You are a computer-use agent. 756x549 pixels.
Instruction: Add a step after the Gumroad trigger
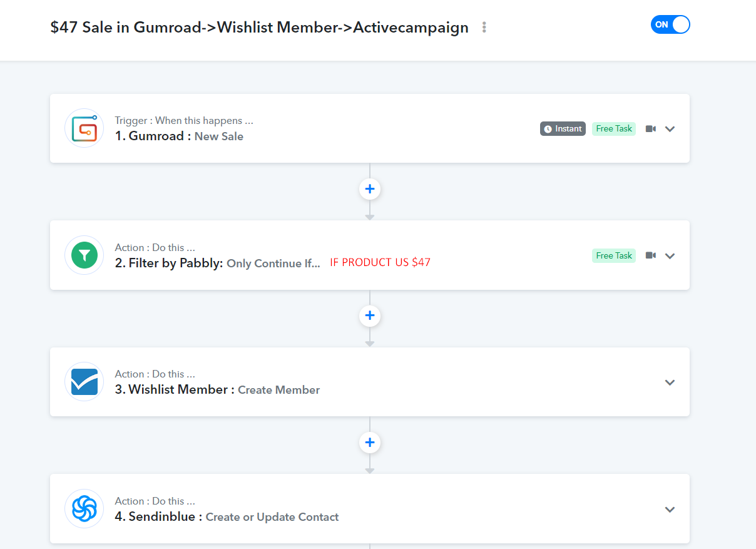point(370,189)
